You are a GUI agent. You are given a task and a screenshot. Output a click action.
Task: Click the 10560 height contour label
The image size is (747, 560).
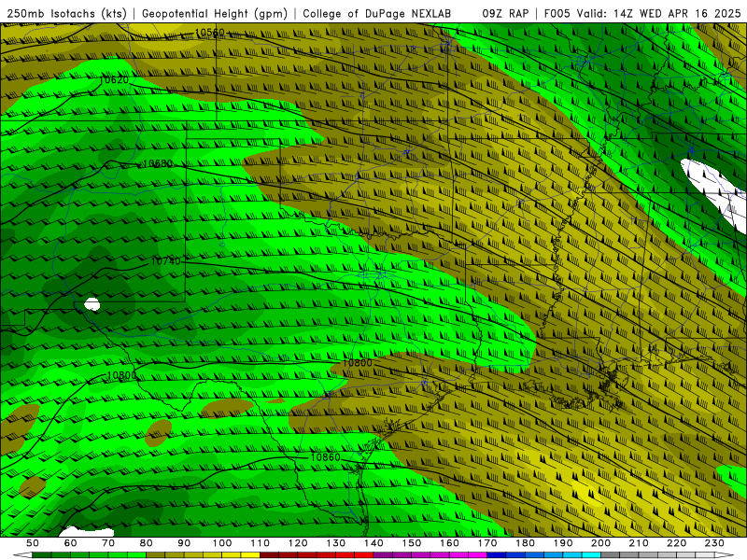tap(209, 33)
